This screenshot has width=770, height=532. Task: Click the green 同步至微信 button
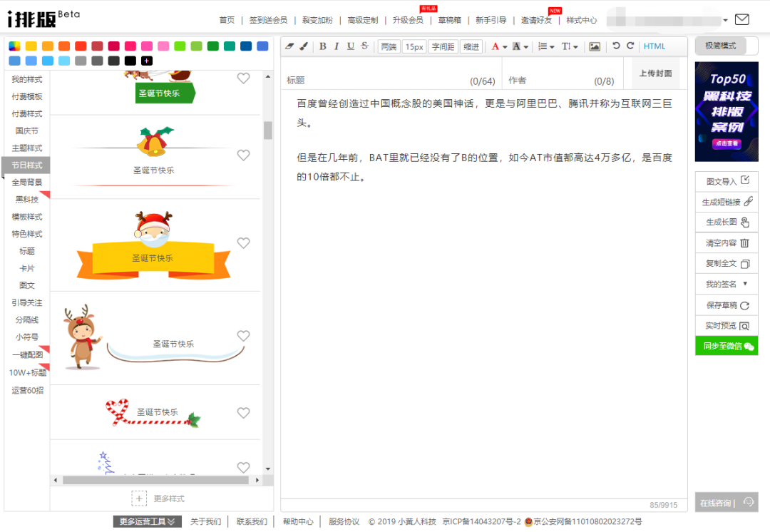pos(727,346)
